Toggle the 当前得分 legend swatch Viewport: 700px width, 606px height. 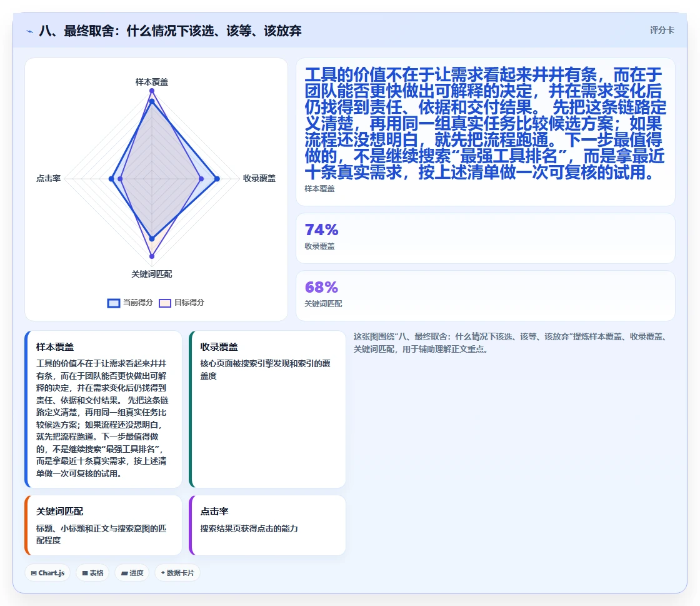pyautogui.click(x=114, y=303)
